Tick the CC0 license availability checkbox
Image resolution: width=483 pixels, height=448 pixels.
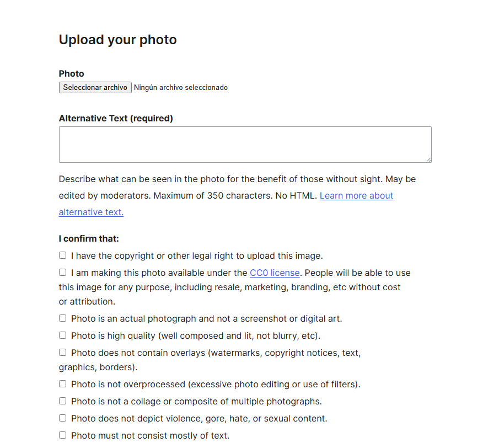pos(63,273)
